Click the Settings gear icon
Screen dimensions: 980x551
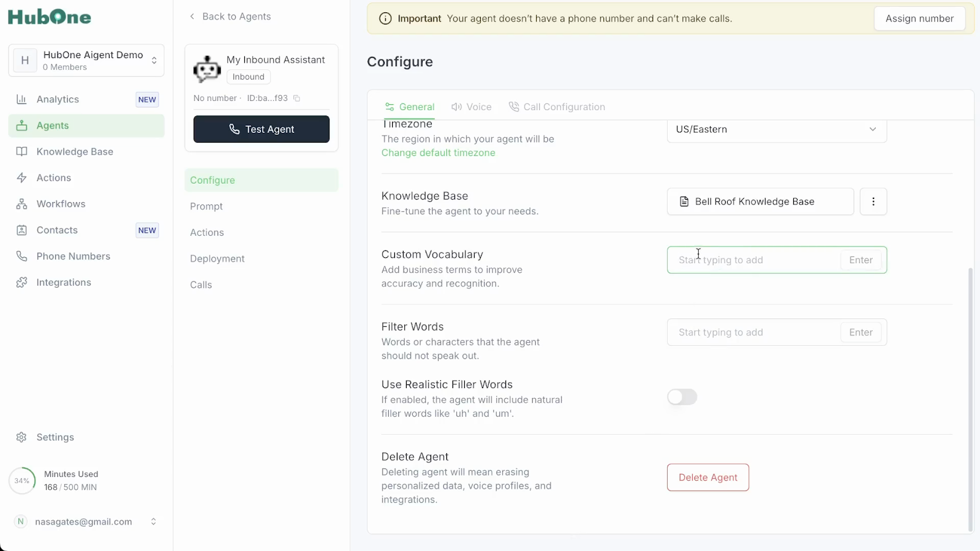(x=21, y=437)
